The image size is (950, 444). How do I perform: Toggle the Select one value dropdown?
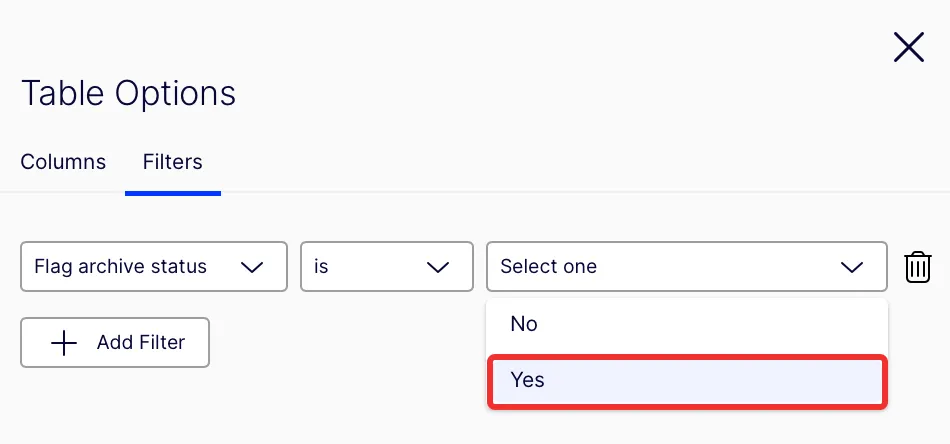pos(687,267)
